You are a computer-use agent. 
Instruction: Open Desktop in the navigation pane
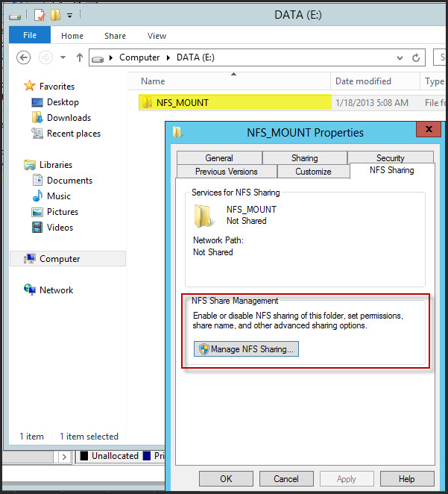[63, 102]
